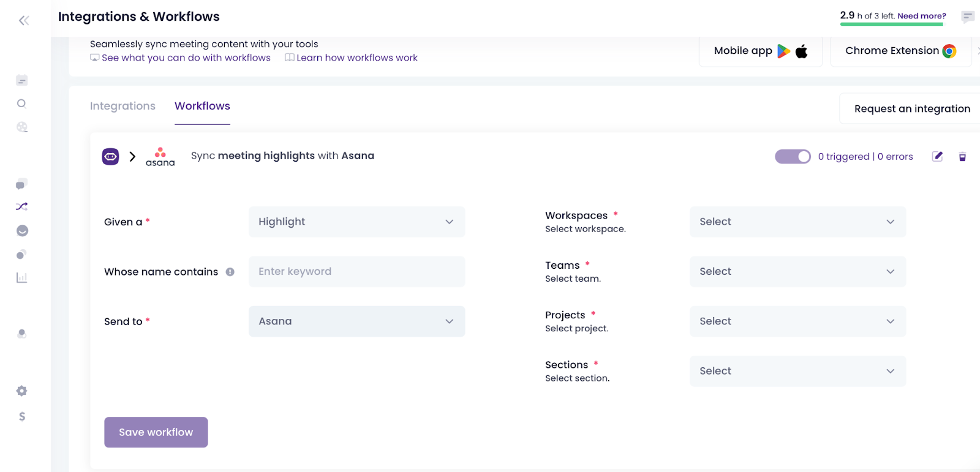Viewport: 980px width, 472px height.
Task: Expand the Workspaces Select dropdown
Action: click(x=797, y=222)
